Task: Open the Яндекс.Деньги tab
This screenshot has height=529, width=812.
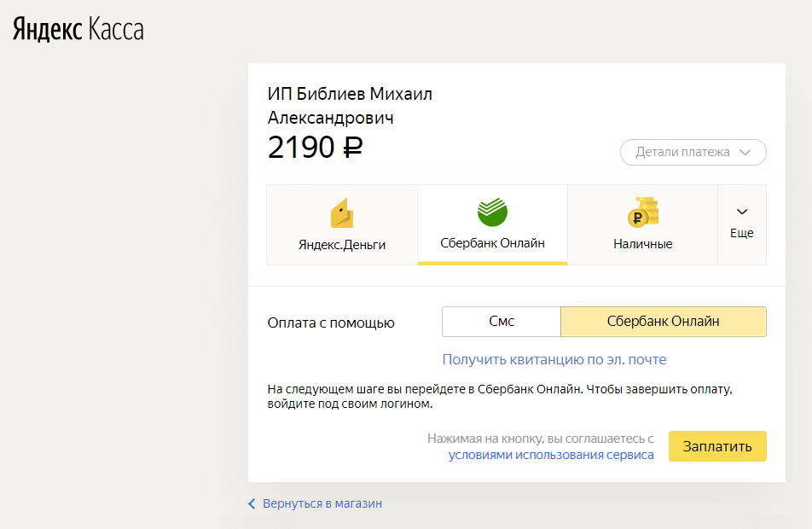Action: pos(342,225)
